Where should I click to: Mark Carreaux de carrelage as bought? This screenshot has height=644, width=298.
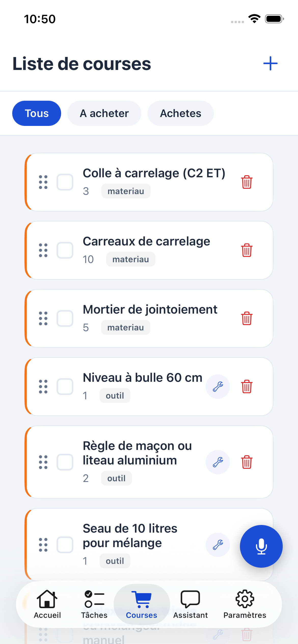pyautogui.click(x=65, y=250)
